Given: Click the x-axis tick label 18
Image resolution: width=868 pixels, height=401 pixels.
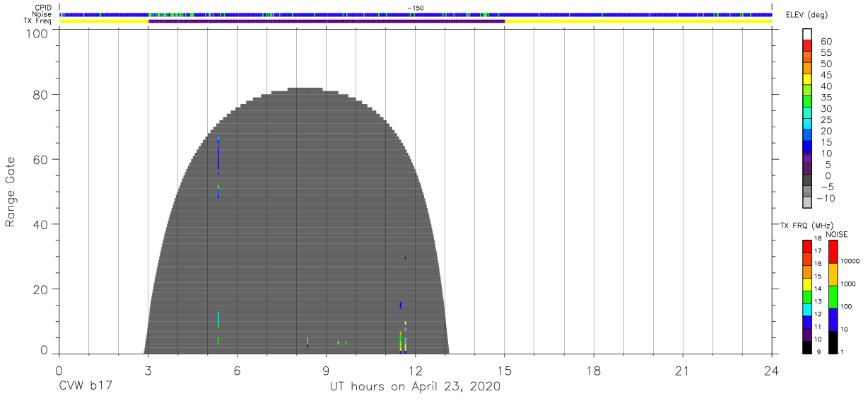Looking at the screenshot, I should [593, 371].
